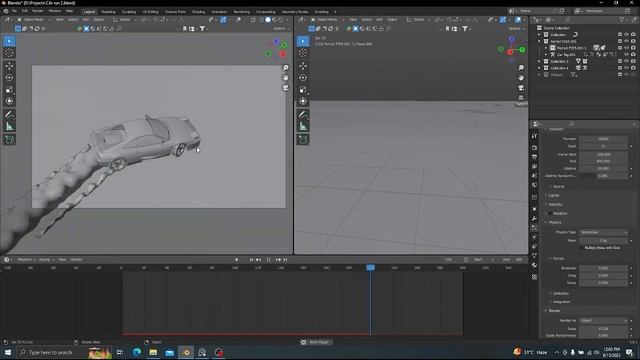Select the Scale tool in left viewport
The width and height of the screenshot is (640, 360).
[x=9, y=89]
